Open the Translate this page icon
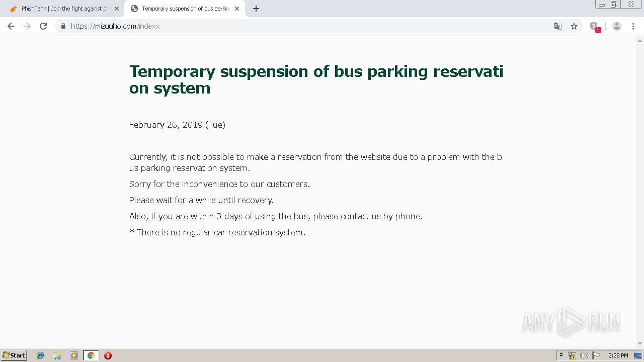The image size is (644, 362). click(557, 26)
